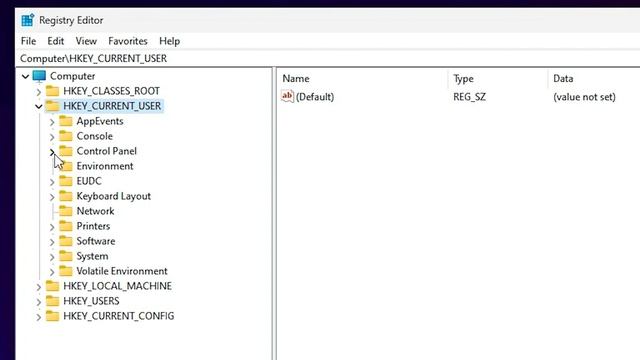Select the Keyboard Layout key label
640x360 pixels.
[x=114, y=196]
